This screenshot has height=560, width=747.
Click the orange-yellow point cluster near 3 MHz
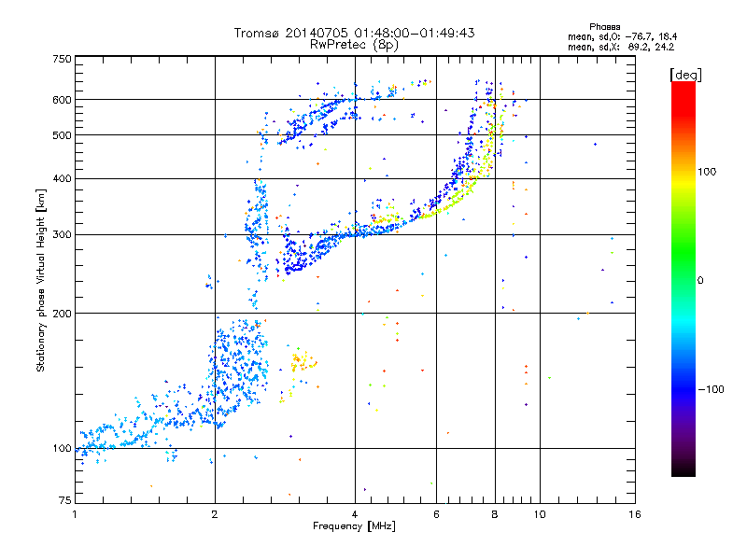[x=303, y=362]
